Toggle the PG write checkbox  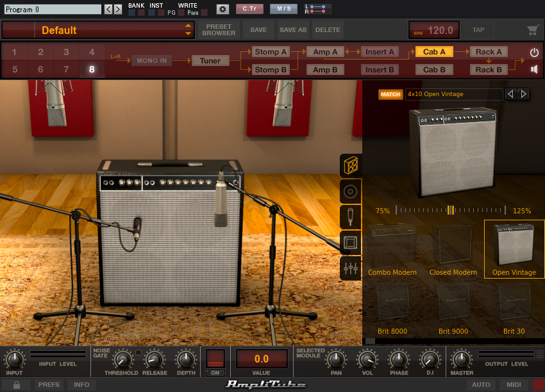tap(181, 13)
